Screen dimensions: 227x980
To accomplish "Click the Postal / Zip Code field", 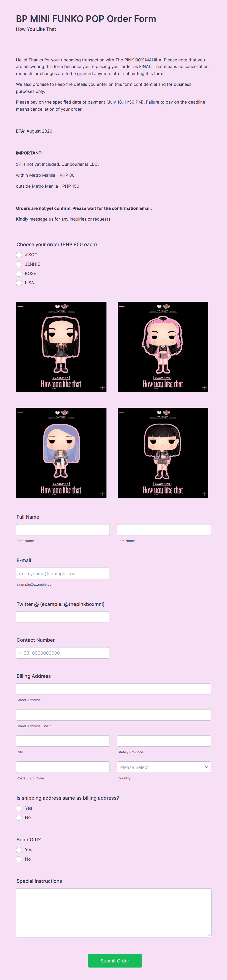I will (x=63, y=767).
